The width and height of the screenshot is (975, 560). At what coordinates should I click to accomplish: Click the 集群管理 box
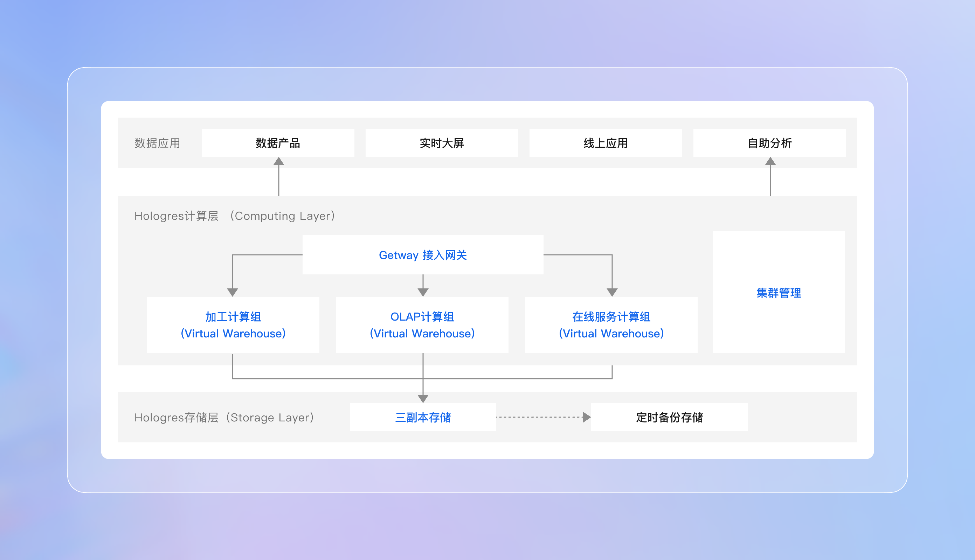[779, 292]
